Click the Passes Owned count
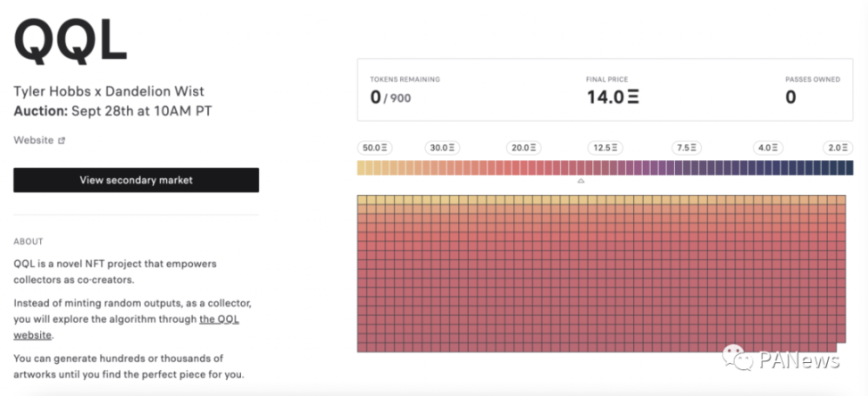 [790, 97]
